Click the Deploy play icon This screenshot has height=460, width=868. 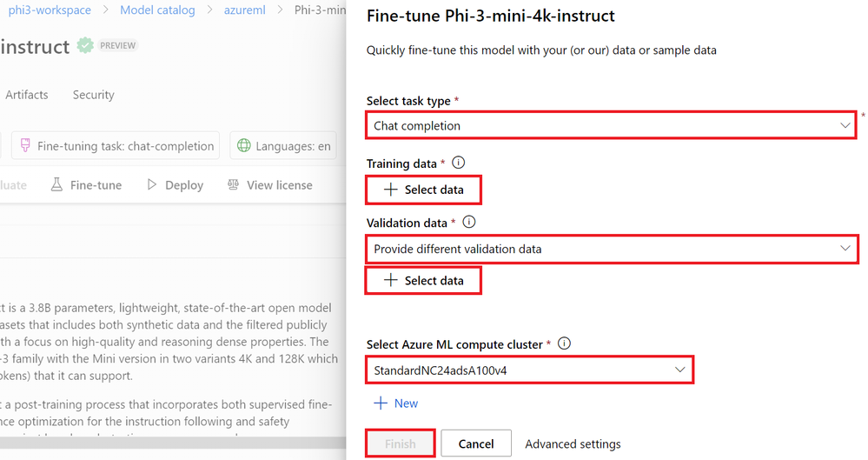tap(151, 184)
